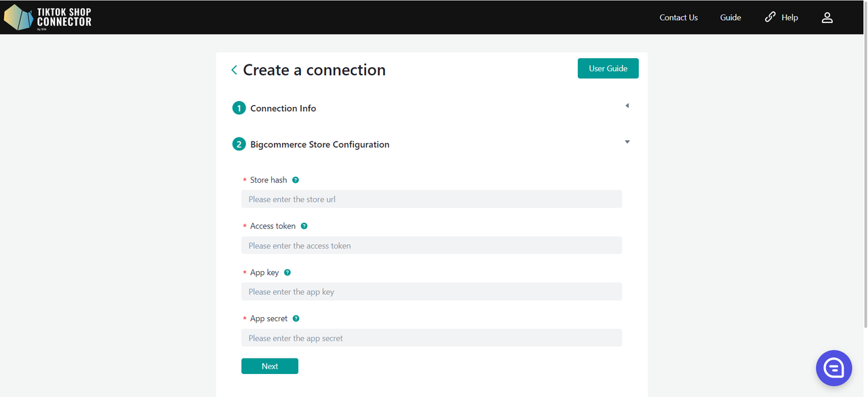This screenshot has height=397, width=868.
Task: Click the App key field label
Action: tap(264, 272)
